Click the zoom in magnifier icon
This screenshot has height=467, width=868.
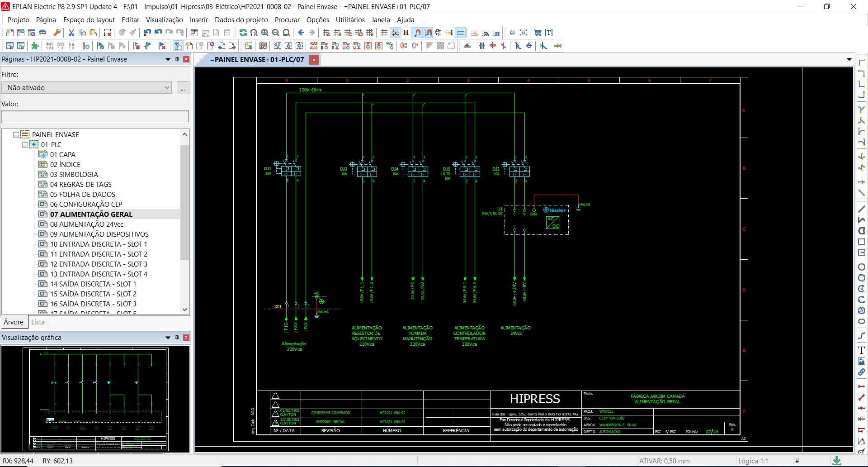pyautogui.click(x=265, y=33)
